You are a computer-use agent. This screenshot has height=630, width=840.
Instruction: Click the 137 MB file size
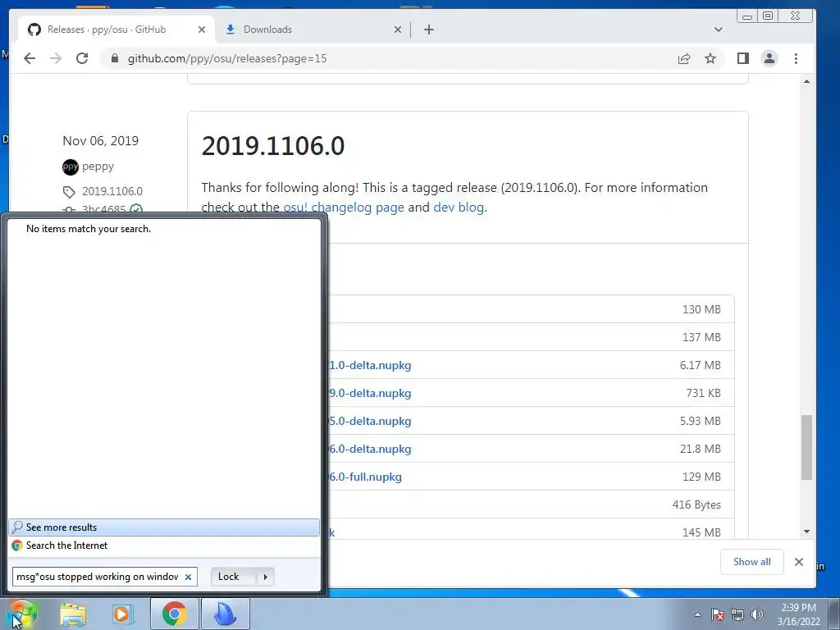(x=701, y=337)
